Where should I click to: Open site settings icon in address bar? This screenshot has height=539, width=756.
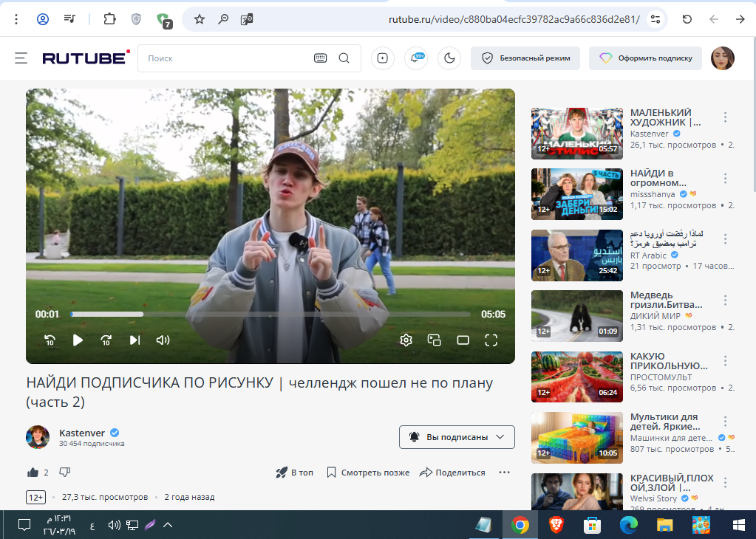click(655, 19)
